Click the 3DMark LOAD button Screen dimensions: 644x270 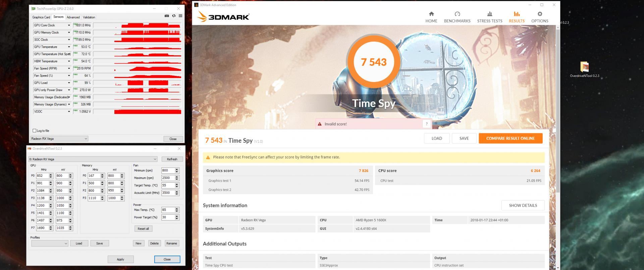pyautogui.click(x=437, y=138)
